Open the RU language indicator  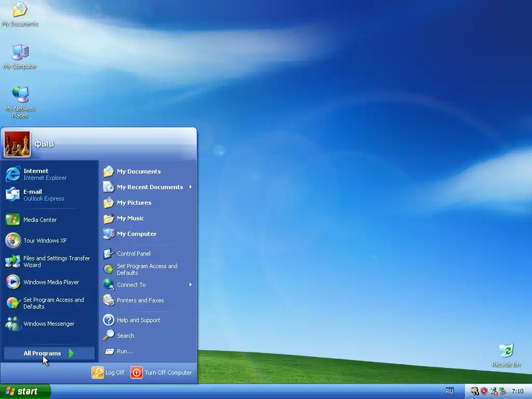[449, 391]
